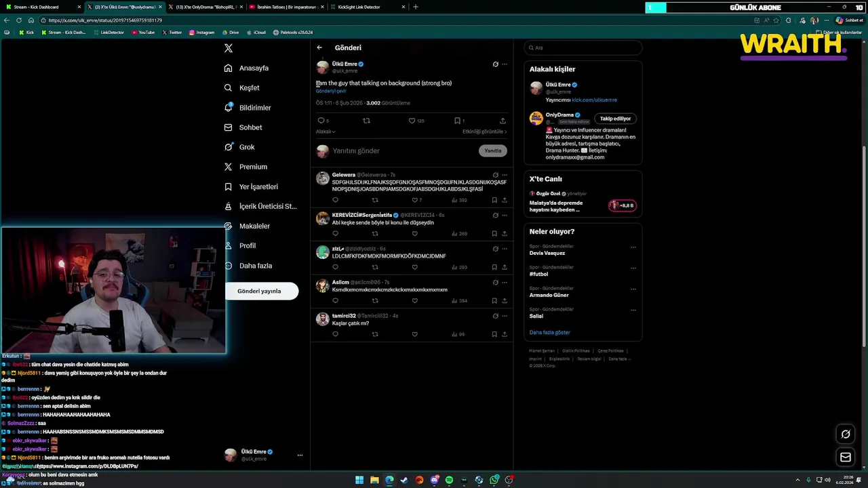Open the YouTube bookmark
The height and width of the screenshot is (488, 868).
pos(142,33)
